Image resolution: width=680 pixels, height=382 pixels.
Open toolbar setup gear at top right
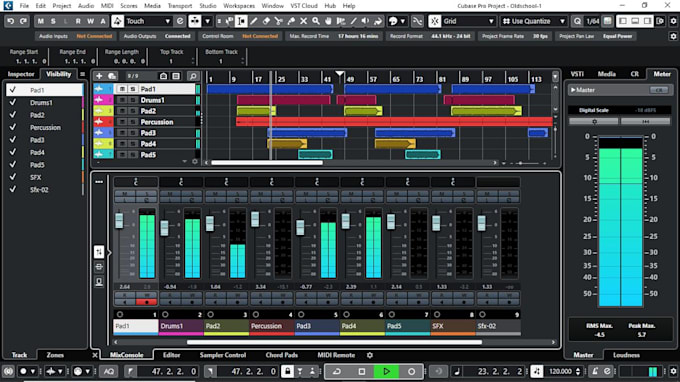pyautogui.click(x=673, y=21)
